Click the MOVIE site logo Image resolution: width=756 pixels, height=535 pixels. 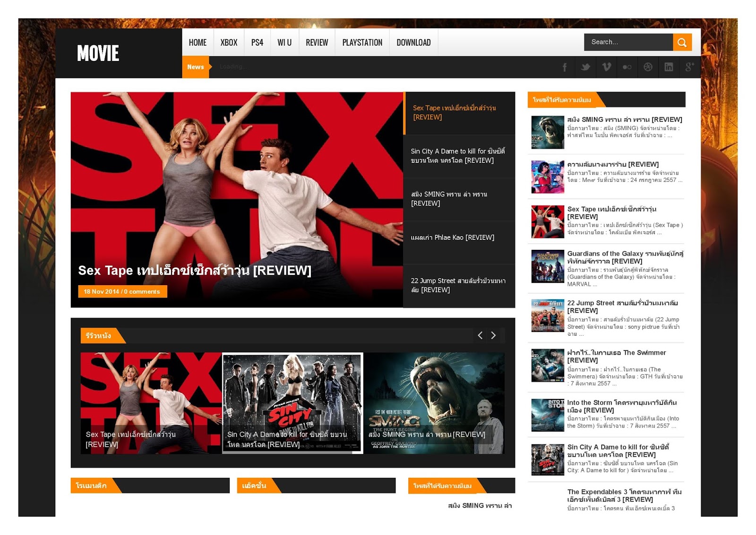click(x=98, y=53)
